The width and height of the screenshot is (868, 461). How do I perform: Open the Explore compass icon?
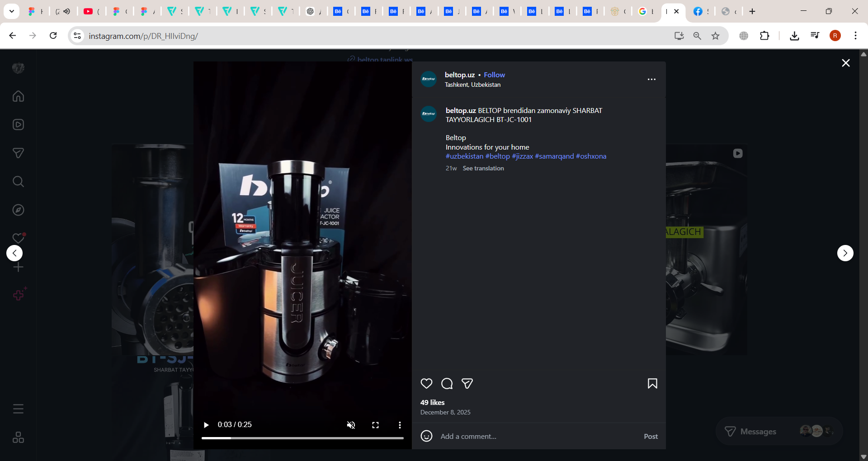tap(18, 210)
